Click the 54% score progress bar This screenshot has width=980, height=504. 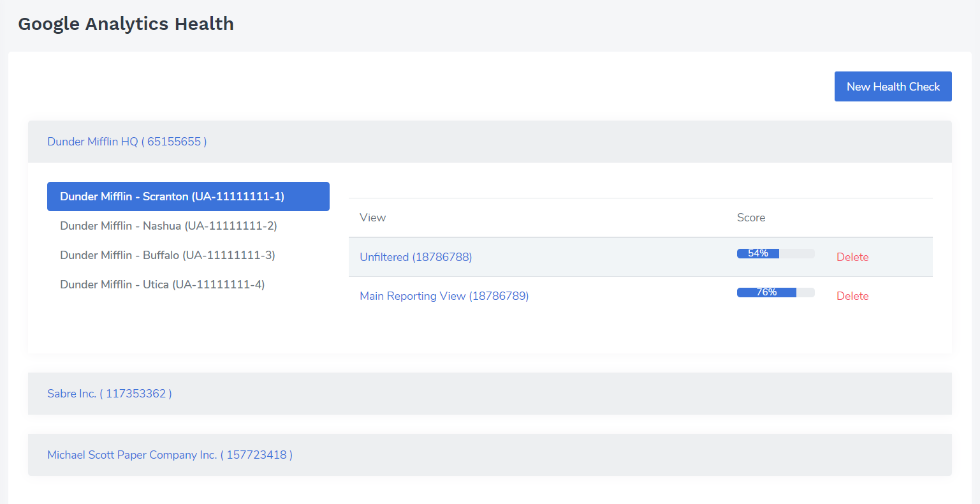(x=776, y=253)
